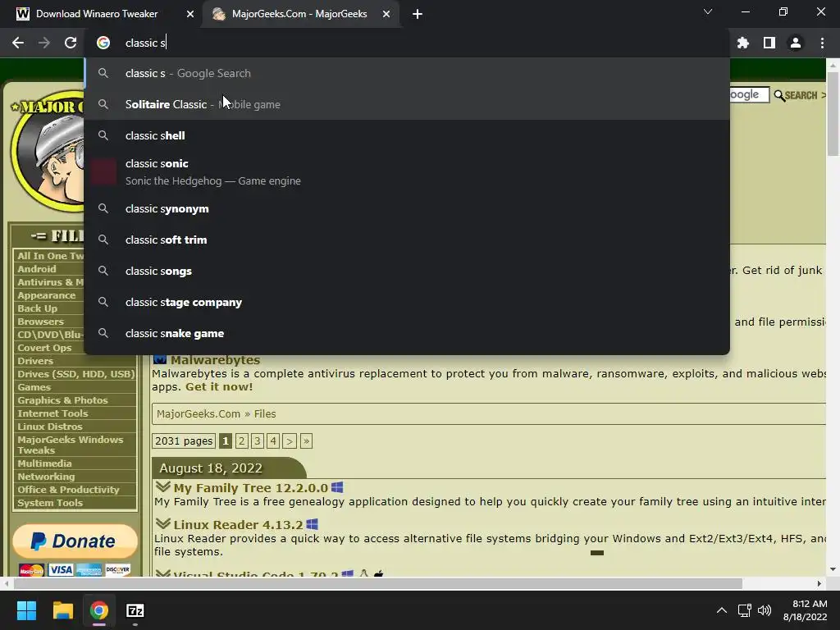Open the Multimedia category
The width and height of the screenshot is (840, 630).
(44, 463)
